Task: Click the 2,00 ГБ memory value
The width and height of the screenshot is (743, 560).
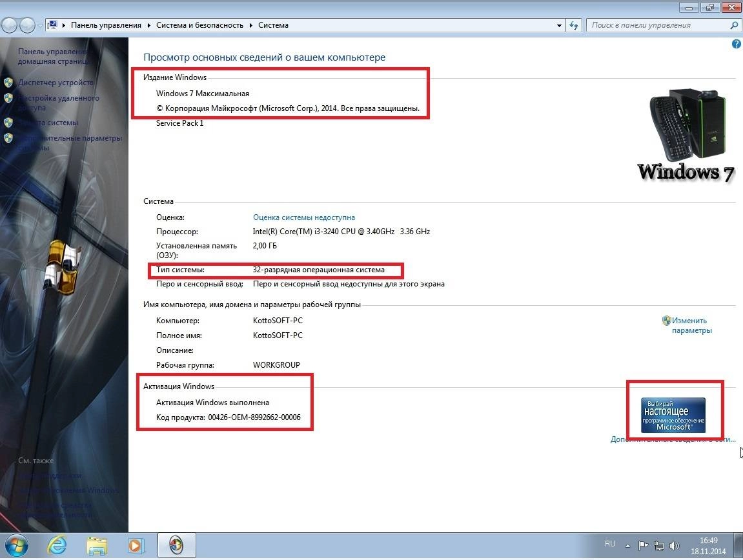Action: (265, 246)
